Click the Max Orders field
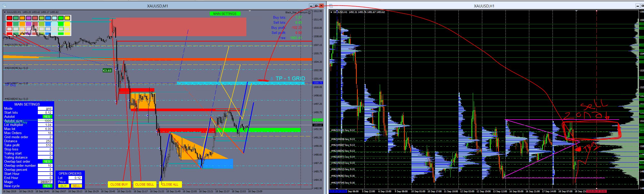Image resolution: width=644 pixels, height=194 pixels. tap(45, 133)
